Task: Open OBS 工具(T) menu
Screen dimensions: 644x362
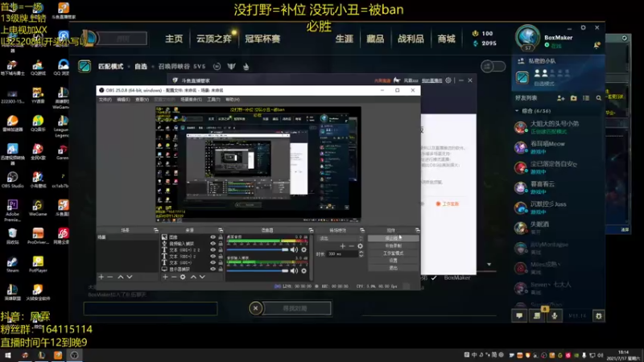Action: click(213, 99)
